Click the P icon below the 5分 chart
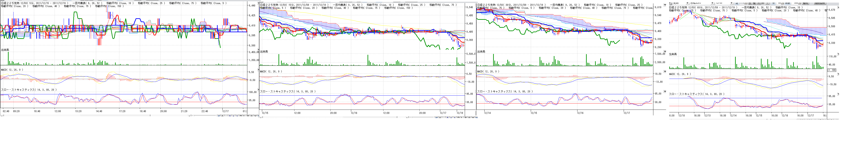The image size is (868, 165). click(248, 116)
